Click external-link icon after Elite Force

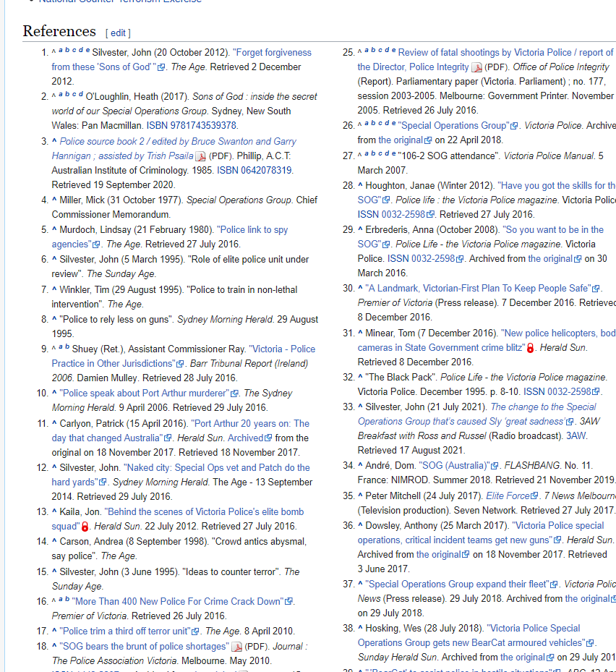click(534, 496)
